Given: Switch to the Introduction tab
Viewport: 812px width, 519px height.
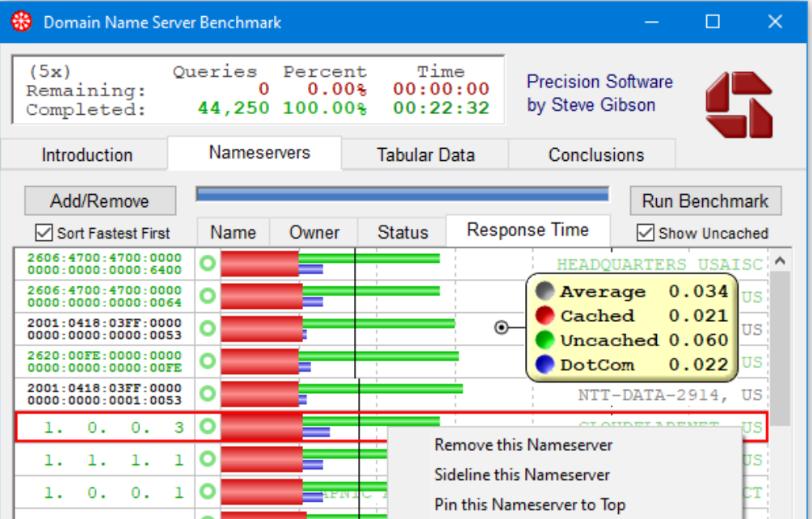Looking at the screenshot, I should (x=86, y=154).
